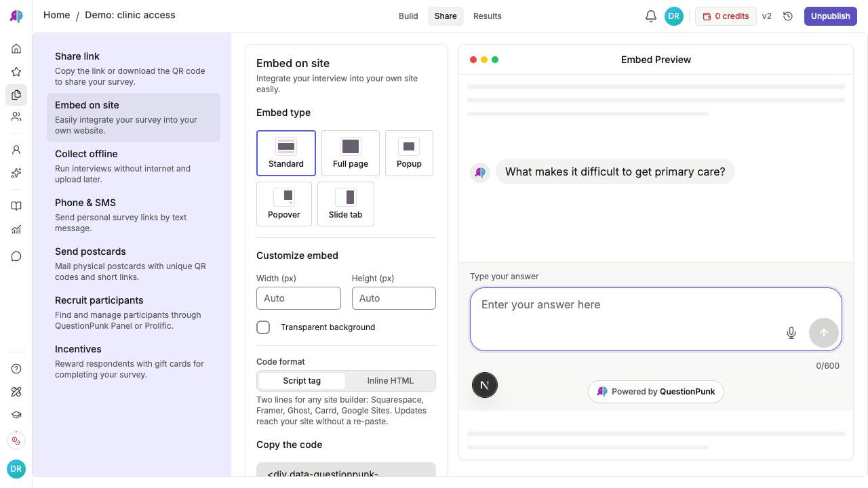868x488 pixels.
Task: Click the Width (px) input field
Action: 298,298
